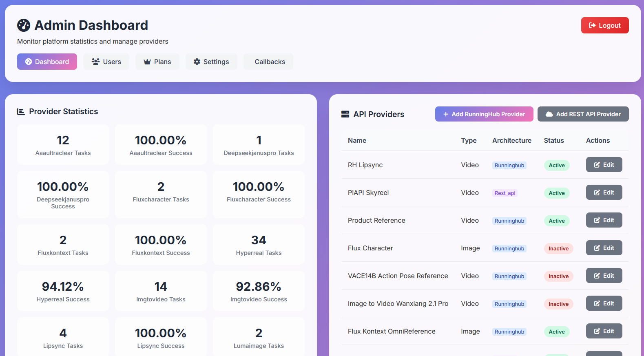644x356 pixels.
Task: Click the plus icon on Add RunningHub Provider
Action: [446, 114]
